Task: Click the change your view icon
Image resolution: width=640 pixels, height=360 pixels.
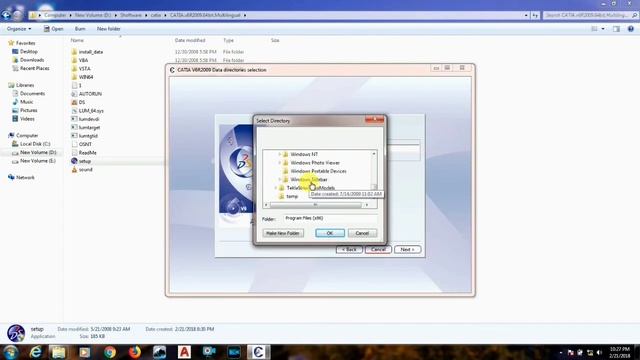Action: click(x=594, y=29)
